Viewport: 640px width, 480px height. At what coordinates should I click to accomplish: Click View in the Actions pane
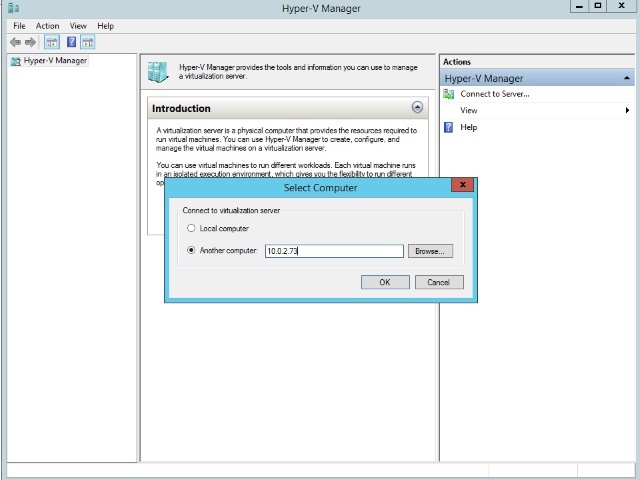pyautogui.click(x=469, y=110)
